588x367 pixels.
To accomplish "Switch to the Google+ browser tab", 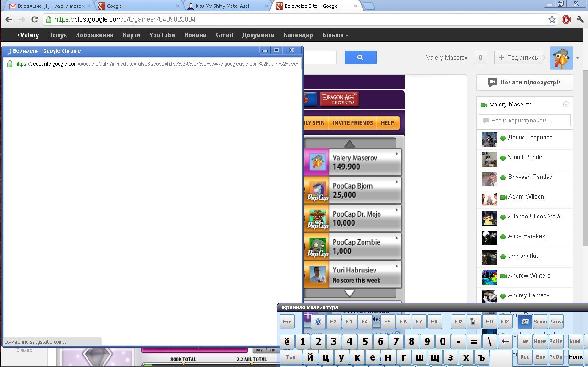I will pyautogui.click(x=138, y=6).
